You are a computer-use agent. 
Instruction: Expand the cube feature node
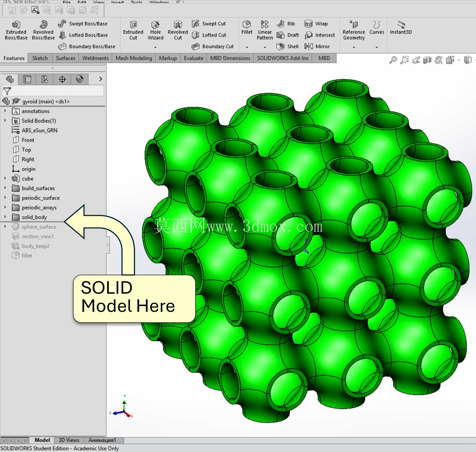[5, 178]
